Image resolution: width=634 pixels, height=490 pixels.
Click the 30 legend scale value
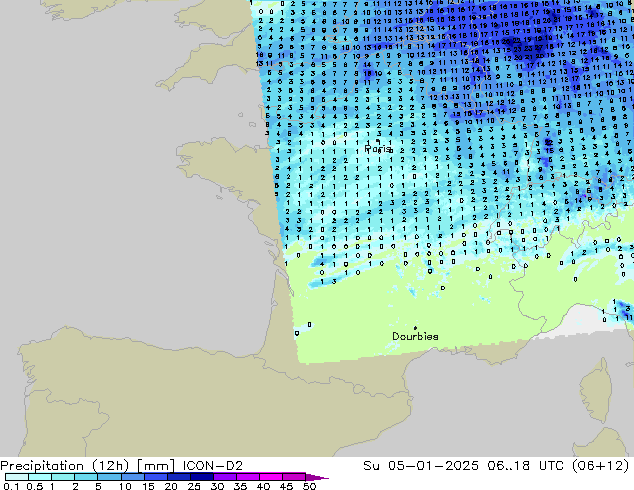[x=217, y=486]
